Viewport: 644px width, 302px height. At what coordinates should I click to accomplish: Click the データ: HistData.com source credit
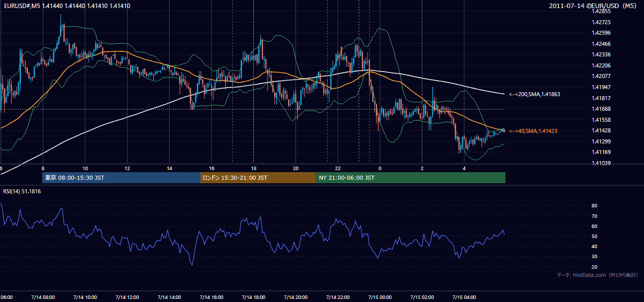598,275
